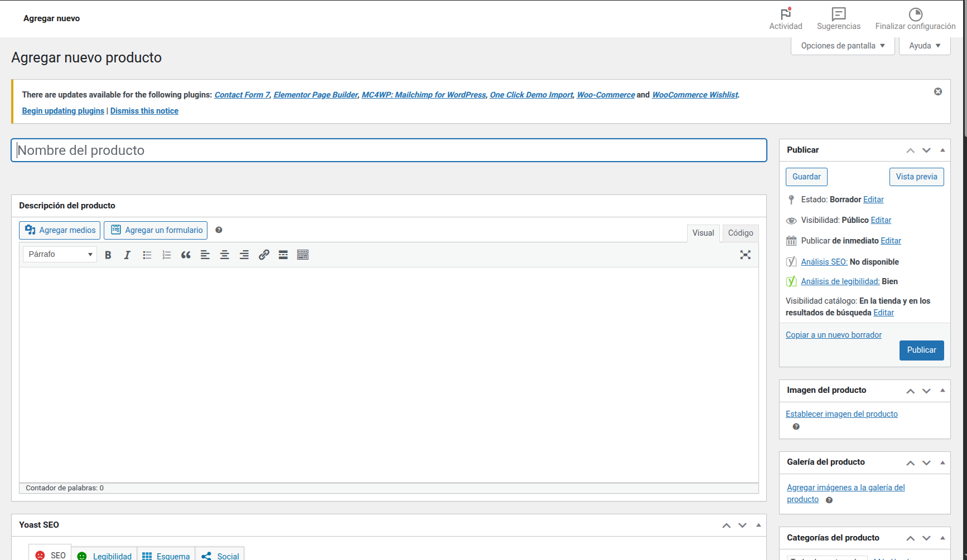Click the Estado key icon
The width and height of the screenshot is (967, 560).
click(791, 199)
